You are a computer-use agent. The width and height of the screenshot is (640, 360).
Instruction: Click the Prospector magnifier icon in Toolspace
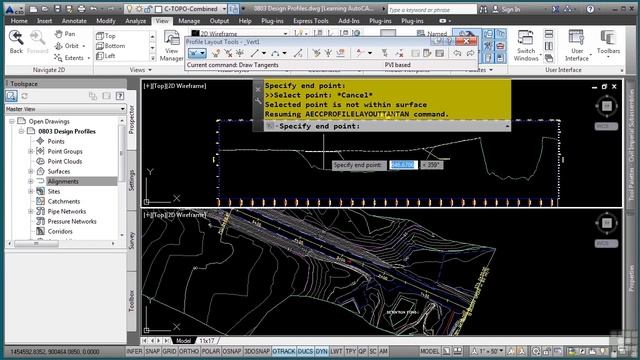11,96
